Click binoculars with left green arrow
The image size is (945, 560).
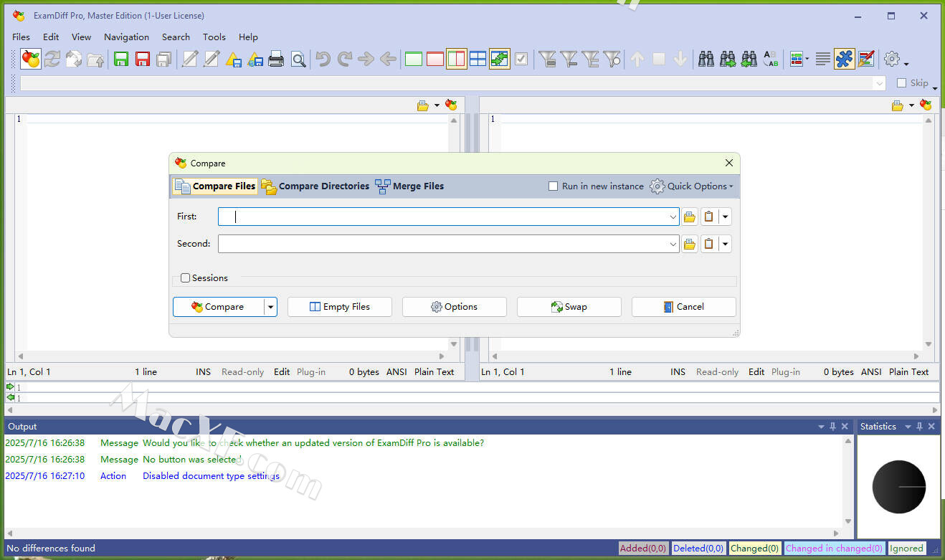749,60
